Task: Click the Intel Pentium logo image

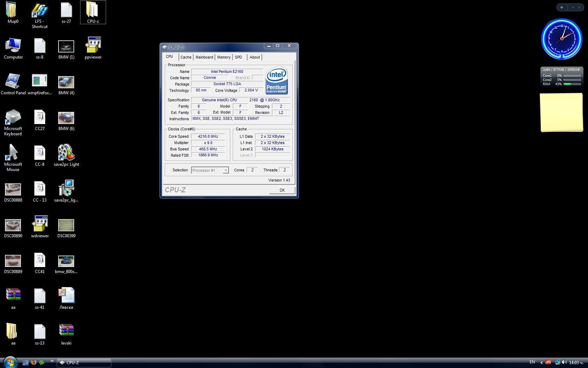Action: (276, 81)
